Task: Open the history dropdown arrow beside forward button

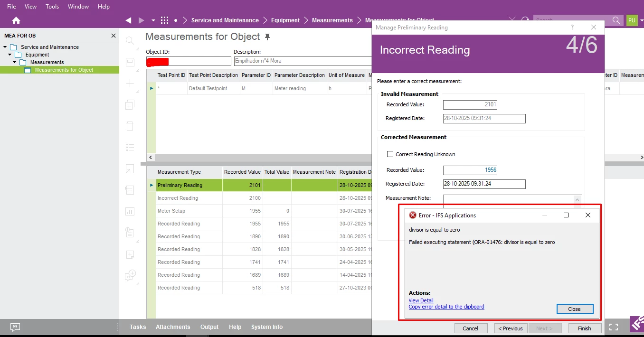Action: pyautogui.click(x=153, y=20)
